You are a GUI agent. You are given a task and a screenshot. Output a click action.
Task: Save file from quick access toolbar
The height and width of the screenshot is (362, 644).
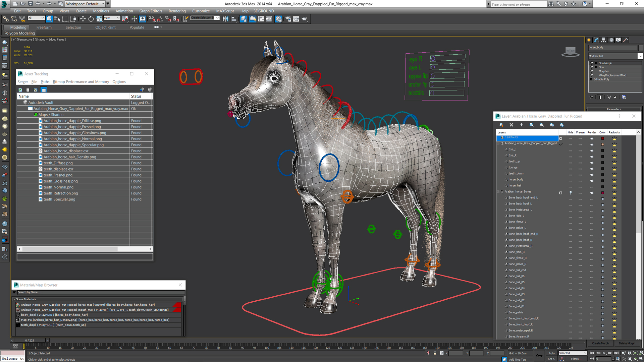click(x=30, y=4)
